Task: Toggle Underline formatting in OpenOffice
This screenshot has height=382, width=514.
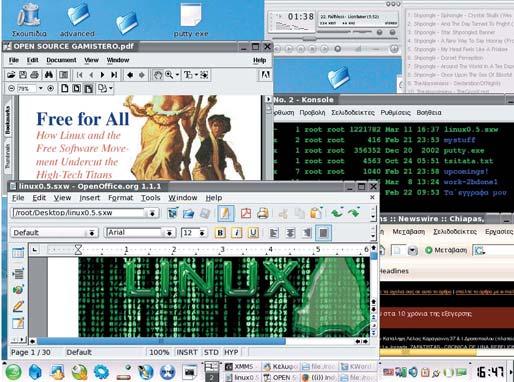Action: point(253,233)
